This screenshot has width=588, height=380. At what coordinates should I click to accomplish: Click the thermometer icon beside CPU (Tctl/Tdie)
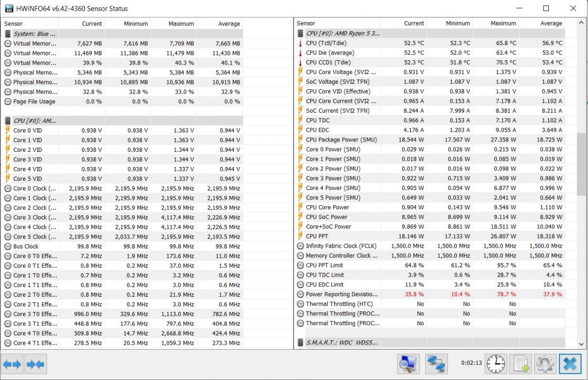tap(301, 43)
